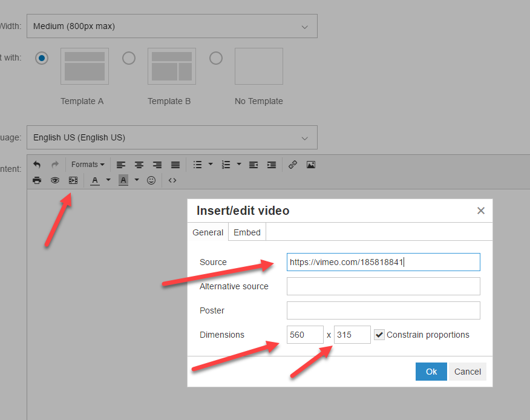The image size is (530, 420).
Task: Click the Ok button
Action: [x=431, y=372]
